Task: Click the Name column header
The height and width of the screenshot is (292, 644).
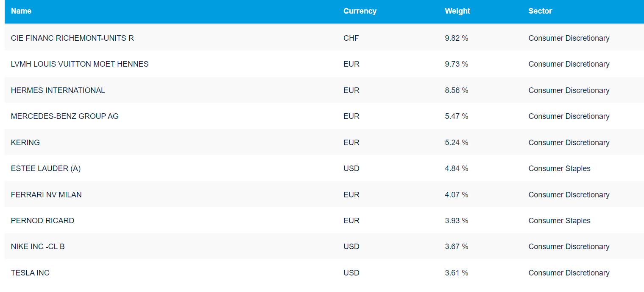Action: (x=21, y=11)
